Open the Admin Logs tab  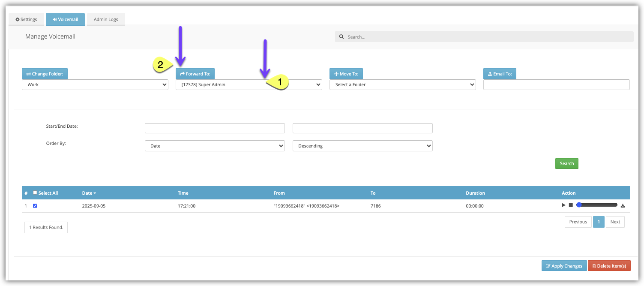click(106, 20)
